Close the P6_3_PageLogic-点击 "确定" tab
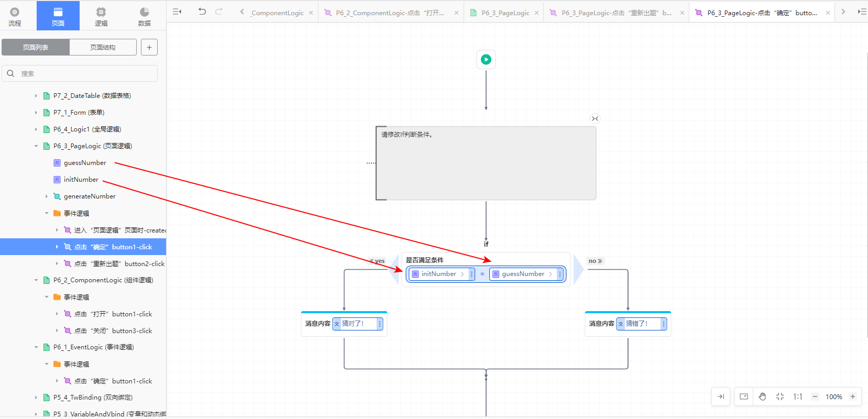The height and width of the screenshot is (419, 868). (x=828, y=13)
